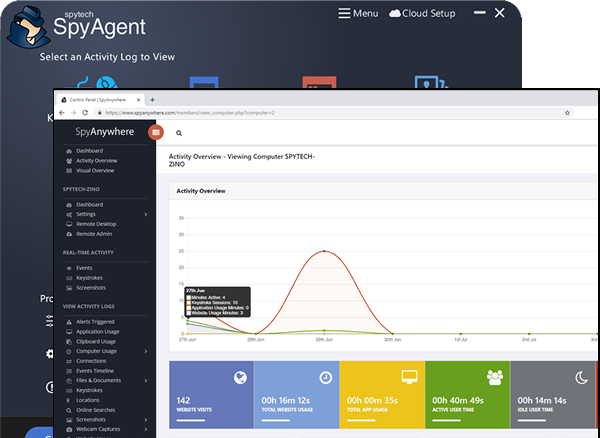Image resolution: width=600 pixels, height=438 pixels.
Task: Expand the Files & Documents submenu
Action: (146, 380)
